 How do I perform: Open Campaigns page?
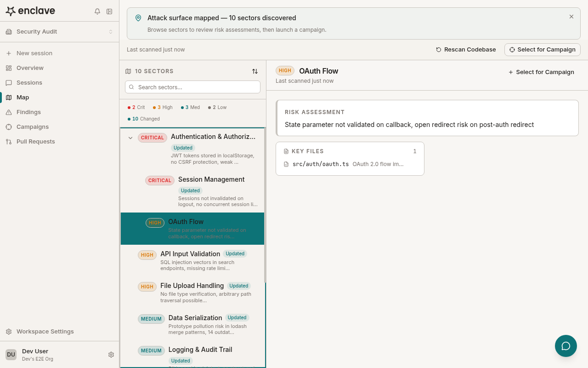click(x=59, y=127)
